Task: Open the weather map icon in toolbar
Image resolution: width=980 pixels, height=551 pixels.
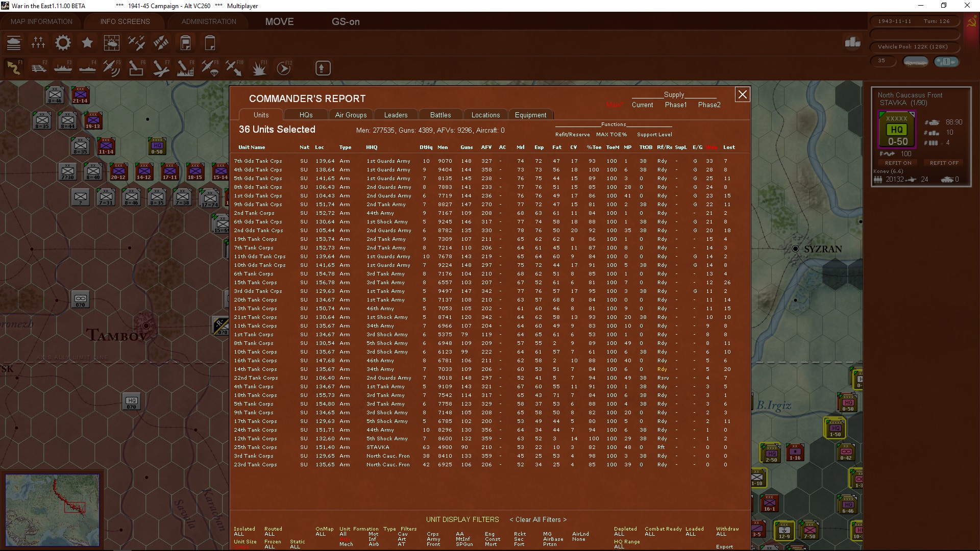Action: [x=112, y=43]
